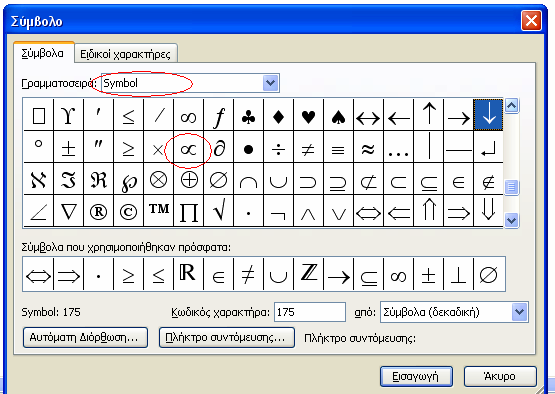
Task: Close the Σύμβολο dialog window
Action: pyautogui.click(x=531, y=21)
